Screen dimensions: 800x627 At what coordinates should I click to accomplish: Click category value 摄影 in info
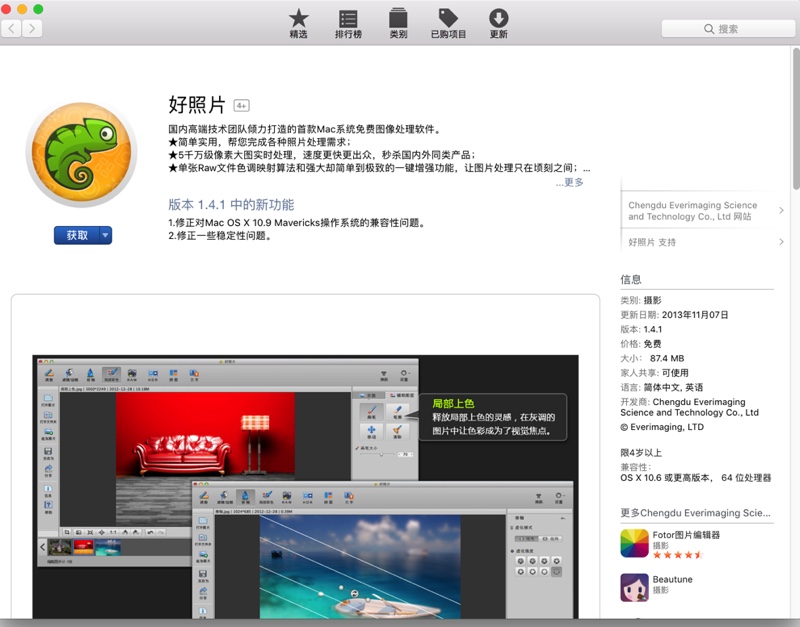point(653,300)
